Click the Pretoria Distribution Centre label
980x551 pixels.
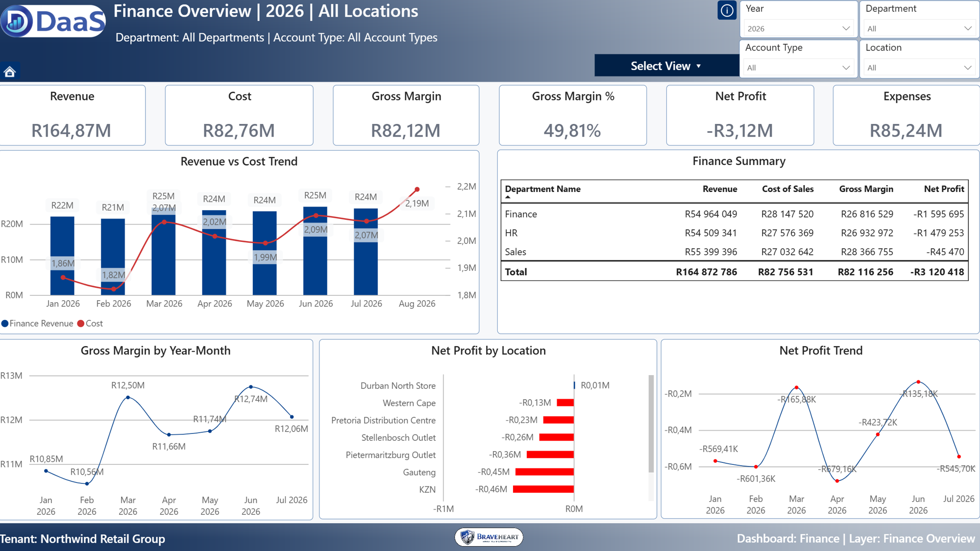(383, 420)
